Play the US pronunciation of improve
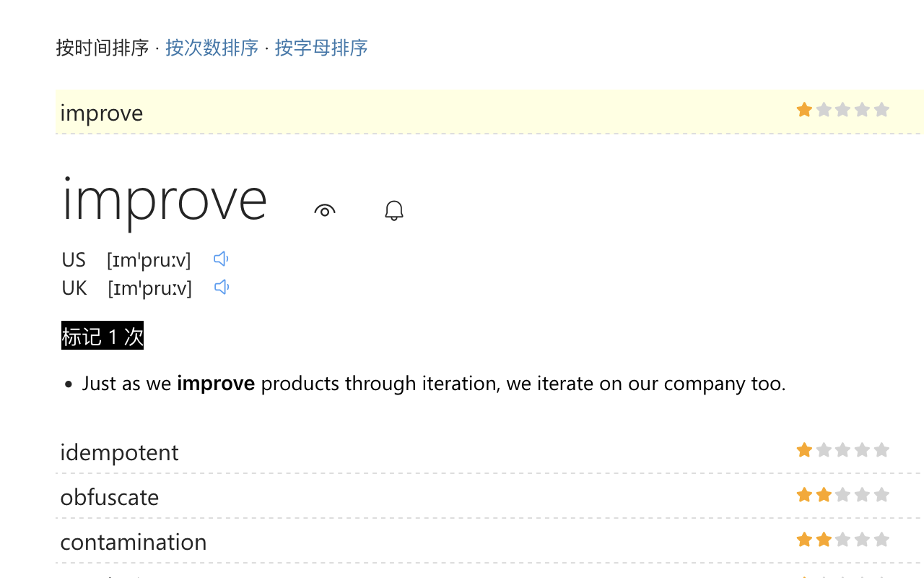The width and height of the screenshot is (924, 578). pyautogui.click(x=222, y=258)
